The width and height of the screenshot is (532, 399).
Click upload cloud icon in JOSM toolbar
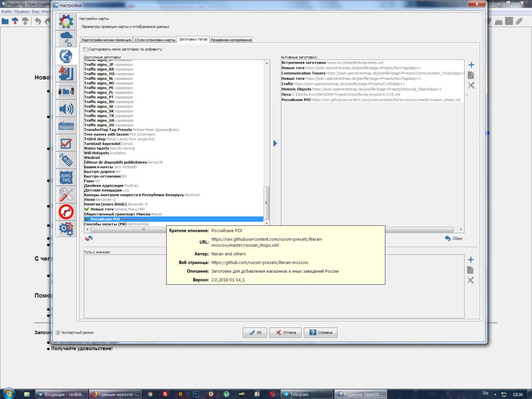pos(25,21)
